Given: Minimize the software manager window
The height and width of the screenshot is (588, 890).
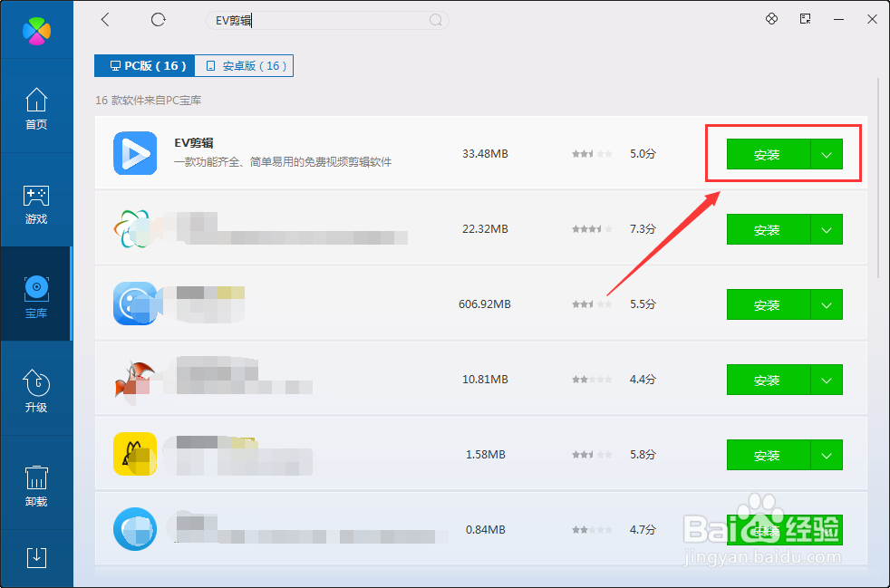Looking at the screenshot, I should pyautogui.click(x=839, y=19).
